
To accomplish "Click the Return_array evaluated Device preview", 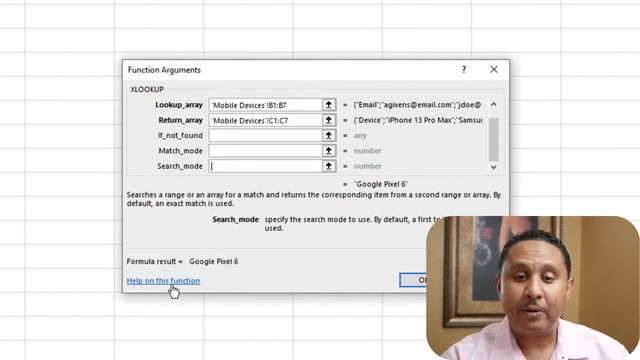I will 418,120.
